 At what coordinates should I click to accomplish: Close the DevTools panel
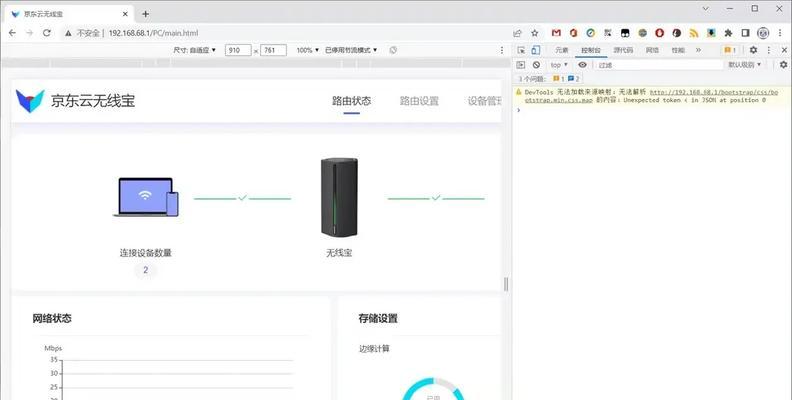[784, 50]
